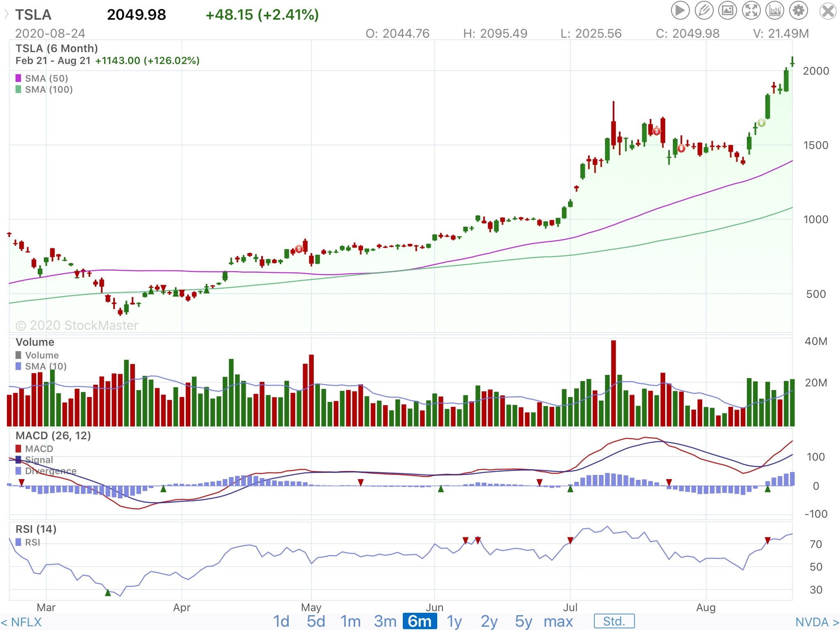
Task: Show the 2y chart range
Action: click(x=489, y=621)
